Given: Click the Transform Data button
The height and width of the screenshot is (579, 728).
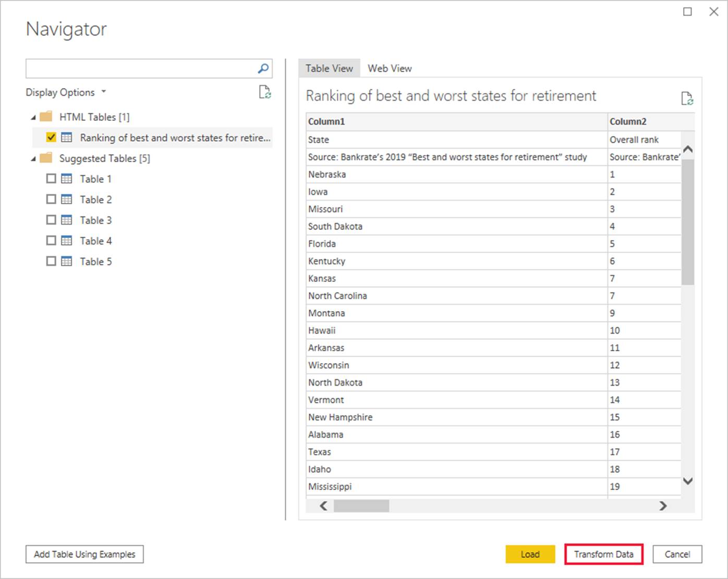Looking at the screenshot, I should [x=603, y=554].
